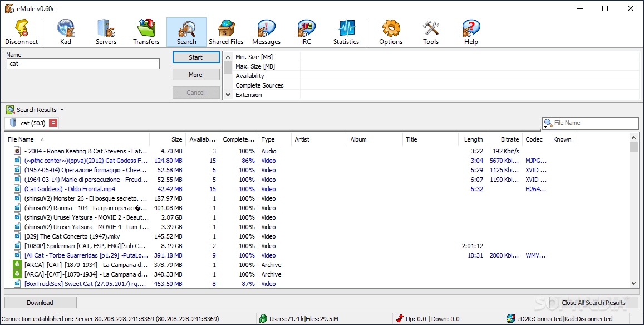Click the audio file icon for Ronan Keating
644x325 pixels.
tap(17, 151)
